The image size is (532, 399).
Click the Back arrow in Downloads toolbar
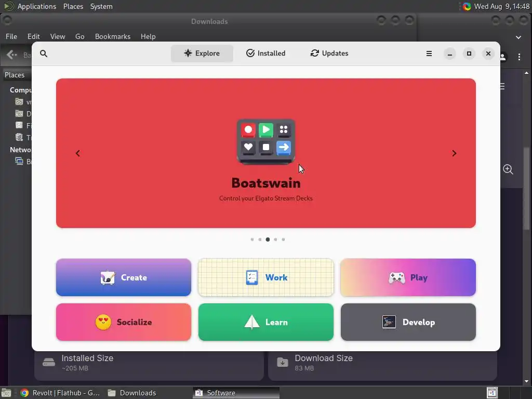pos(12,55)
